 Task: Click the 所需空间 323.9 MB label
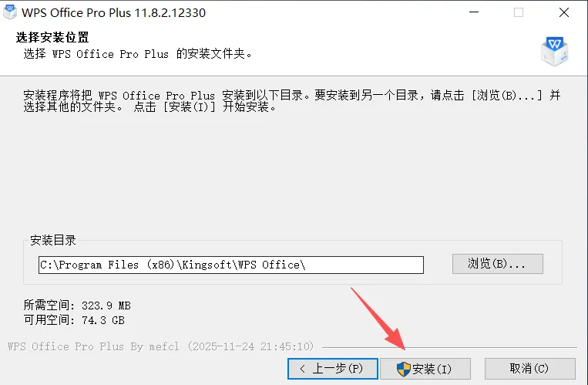pyautogui.click(x=77, y=305)
